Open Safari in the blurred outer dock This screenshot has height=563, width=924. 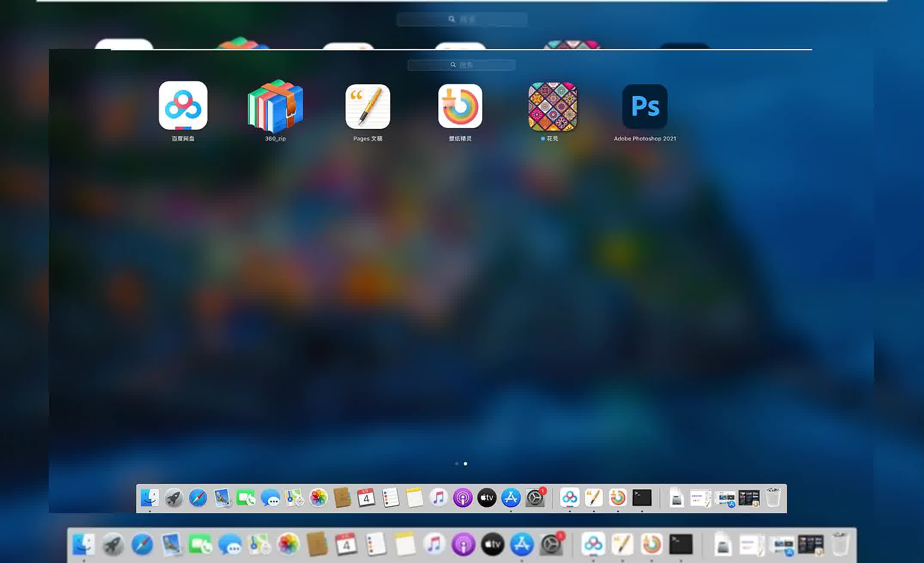(142, 545)
